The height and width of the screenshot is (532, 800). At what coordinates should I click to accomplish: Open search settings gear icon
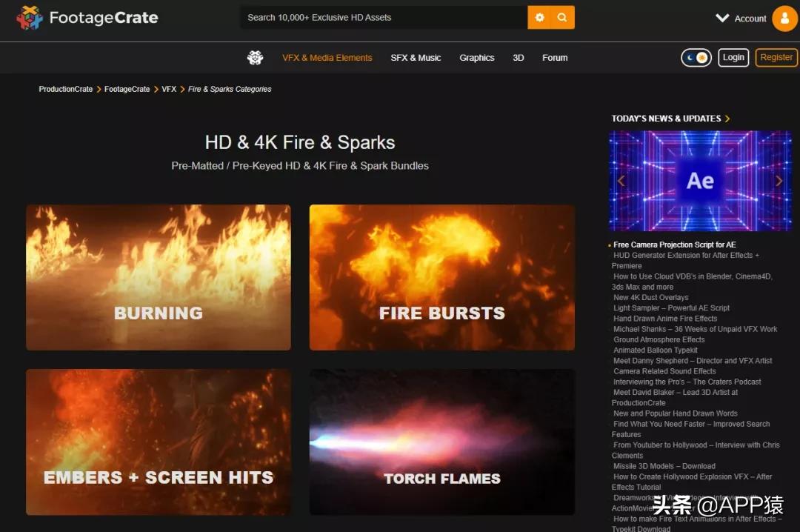click(539, 18)
